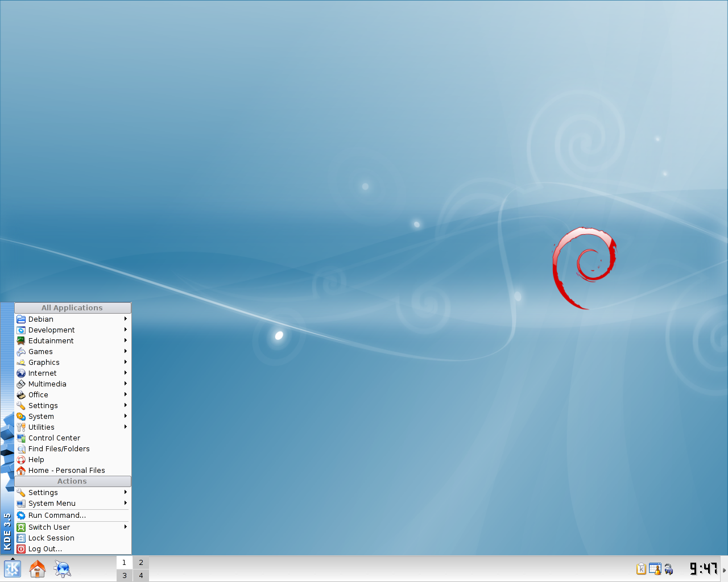
Task: Click the panel hide arrow beside the clock
Action: pyautogui.click(x=724, y=569)
